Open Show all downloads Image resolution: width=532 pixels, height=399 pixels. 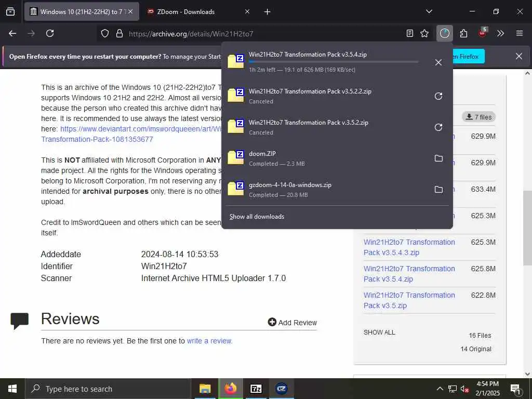(x=257, y=217)
